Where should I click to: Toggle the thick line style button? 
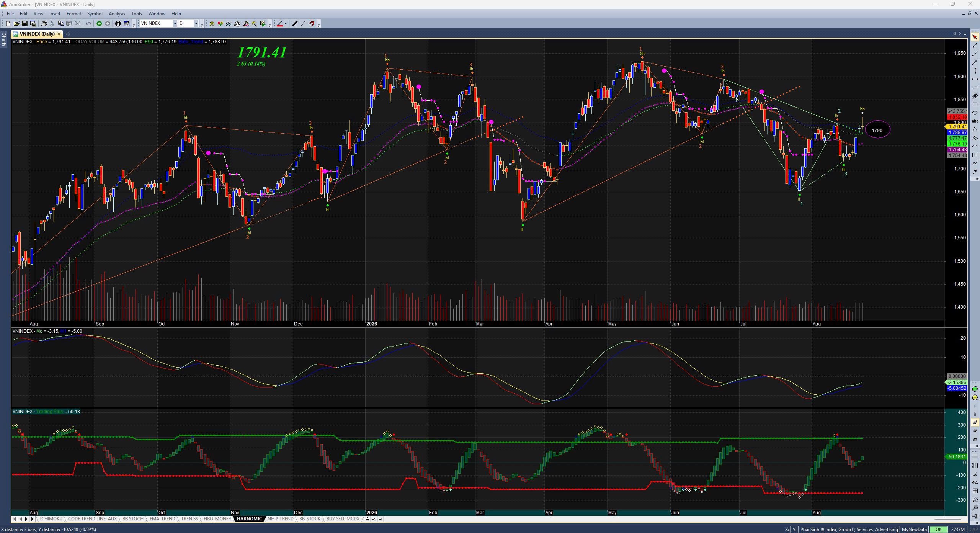[294, 24]
